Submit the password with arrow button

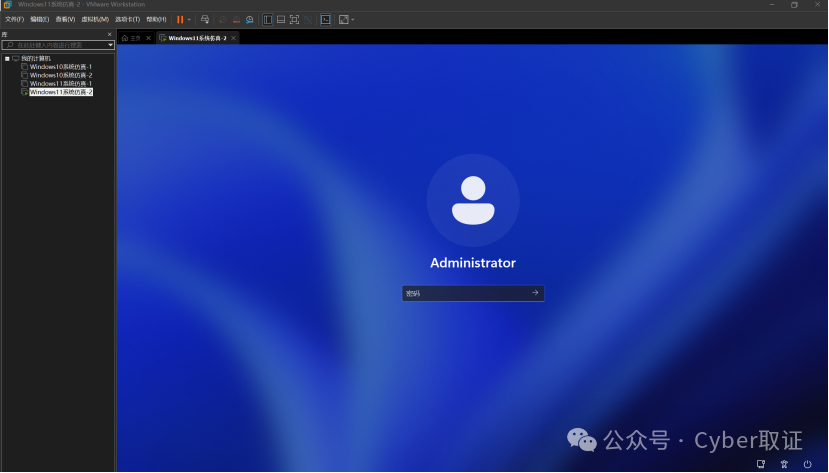pyautogui.click(x=535, y=293)
